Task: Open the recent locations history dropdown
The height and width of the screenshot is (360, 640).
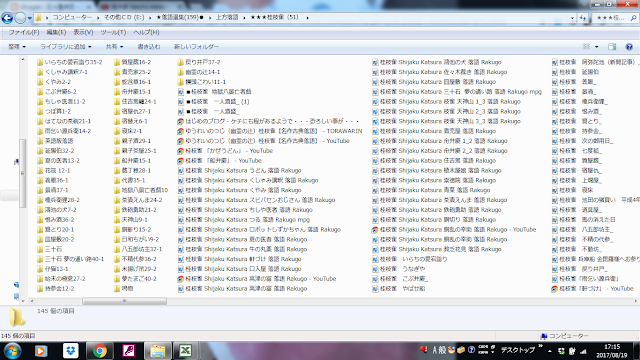Action: (x=30, y=18)
